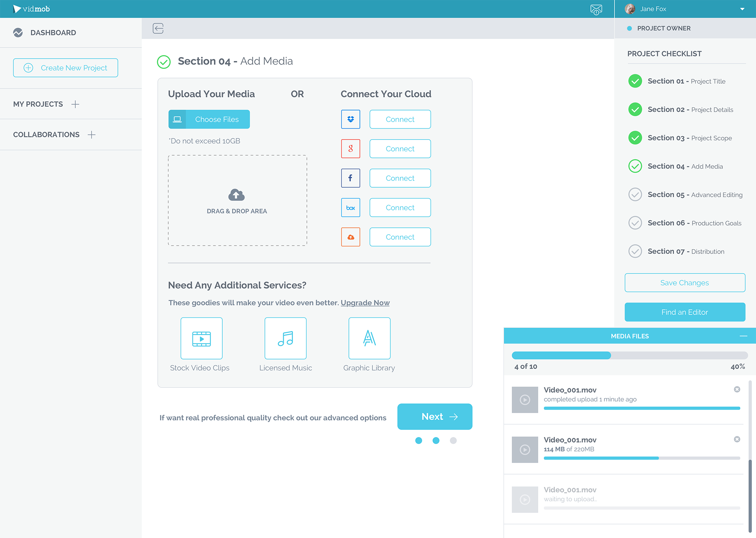The image size is (756, 538).
Task: Click the Dashboard logo icon in sidebar
Action: (x=19, y=33)
